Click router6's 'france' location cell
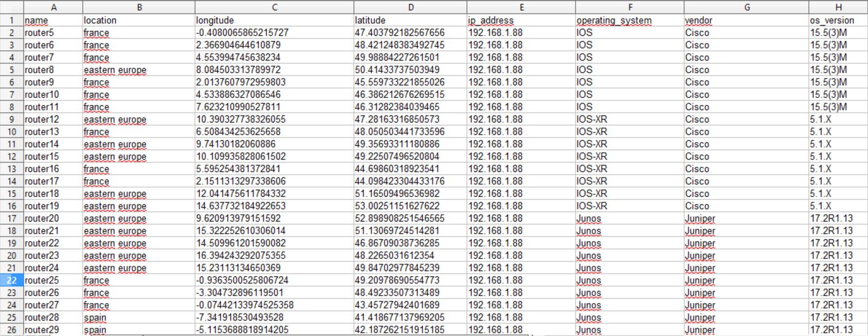Viewport: 868px width, 336px height. pyautogui.click(x=139, y=45)
